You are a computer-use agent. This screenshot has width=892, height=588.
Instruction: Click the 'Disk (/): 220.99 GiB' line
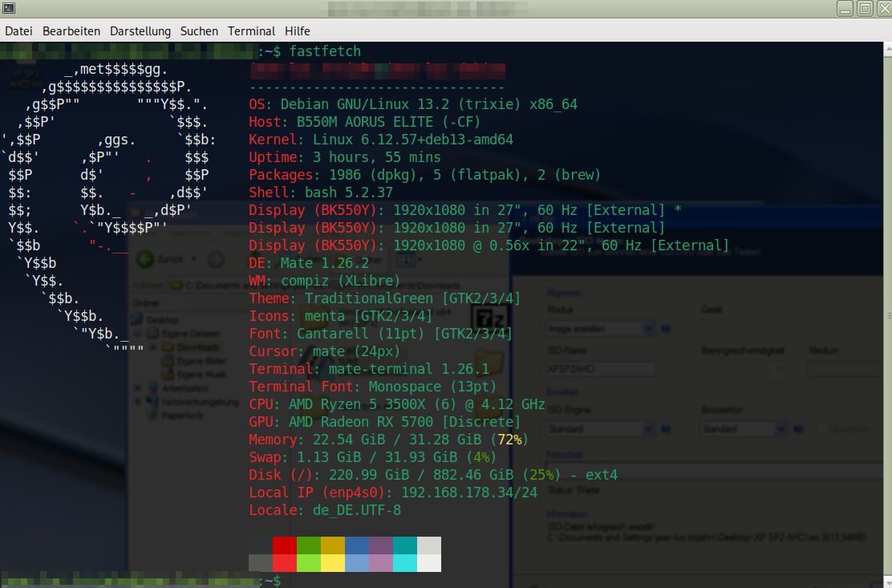point(433,475)
